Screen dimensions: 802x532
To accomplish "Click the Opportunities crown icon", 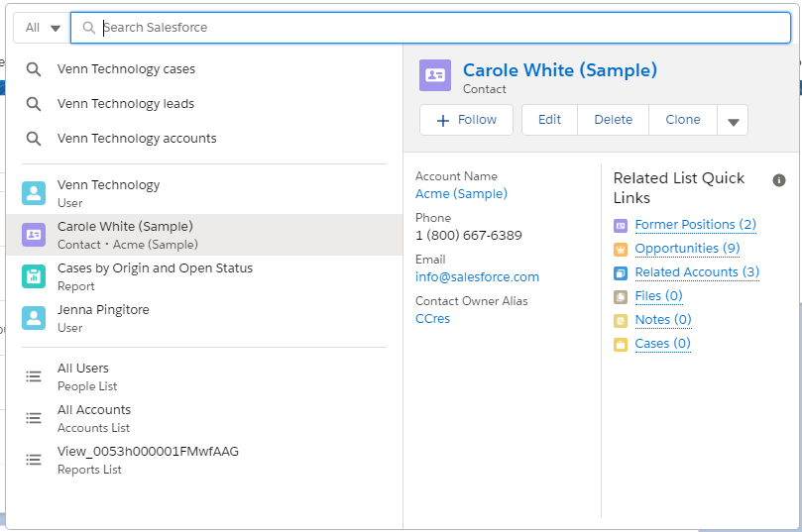I will tap(621, 250).
